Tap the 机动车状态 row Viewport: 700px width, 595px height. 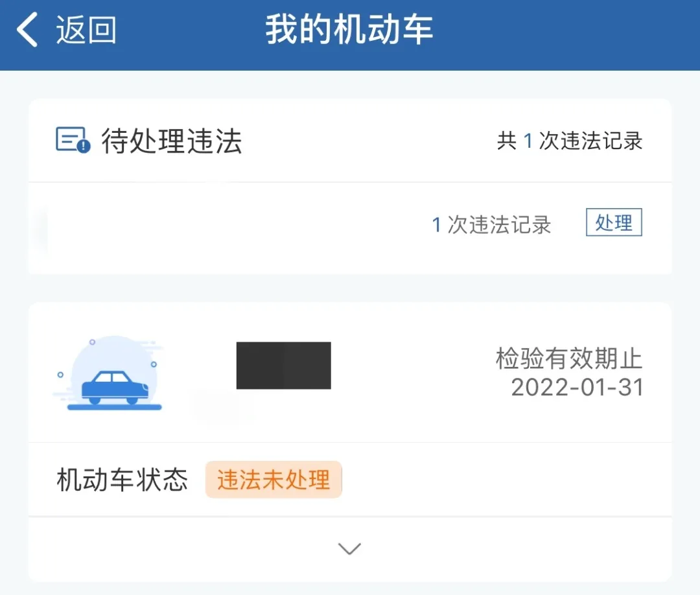click(350, 480)
